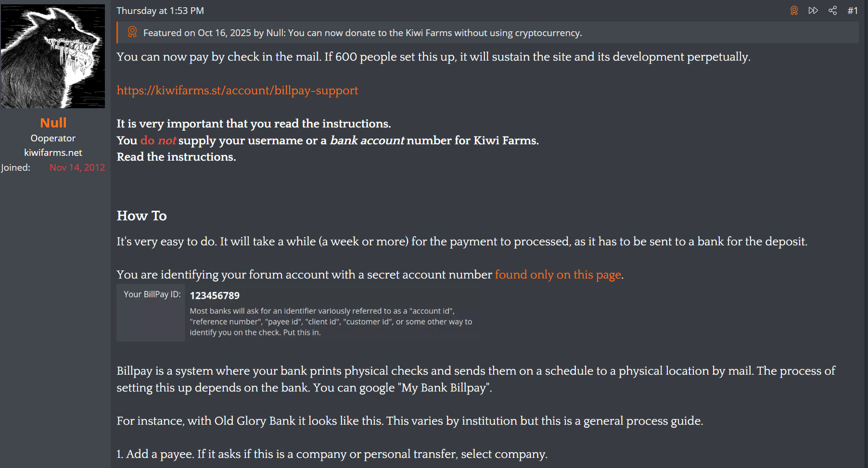
Task: Click the BillPay ID number 123456789
Action: coord(215,295)
